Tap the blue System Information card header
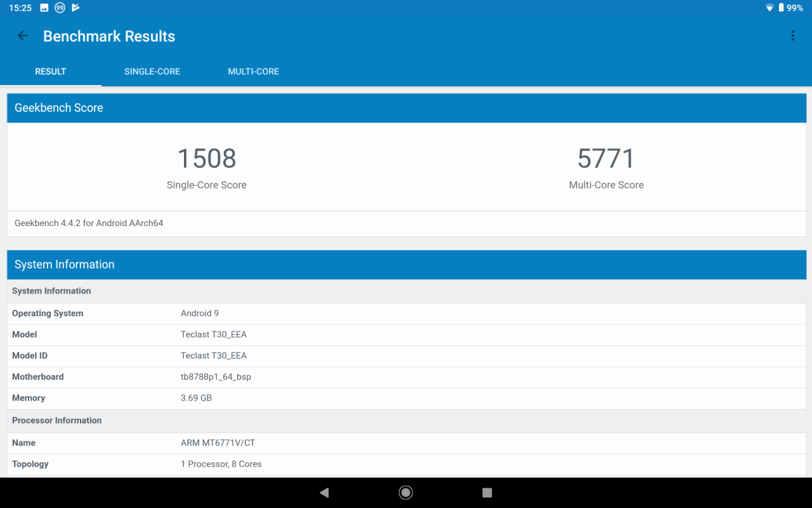The image size is (812, 508). point(407,265)
